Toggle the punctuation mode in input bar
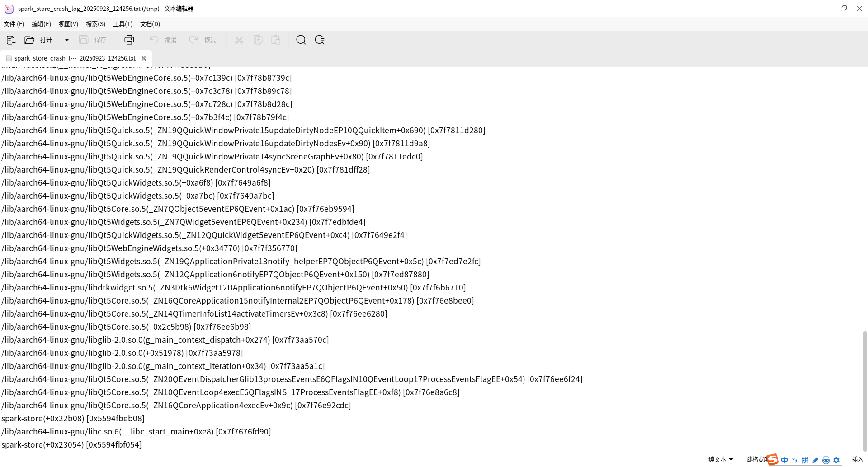Image resolution: width=868 pixels, height=467 pixels. pos(795,460)
